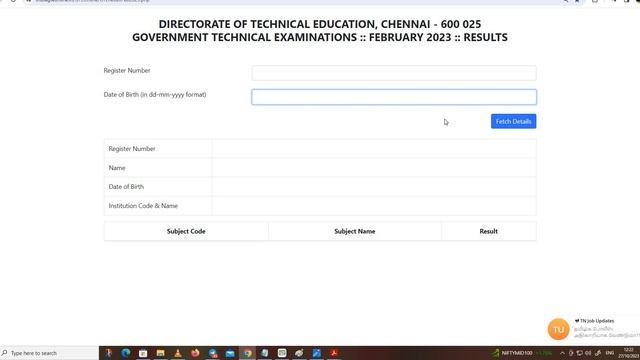
Task: Open Microsoft Edge from the taskbar
Action: click(125, 353)
